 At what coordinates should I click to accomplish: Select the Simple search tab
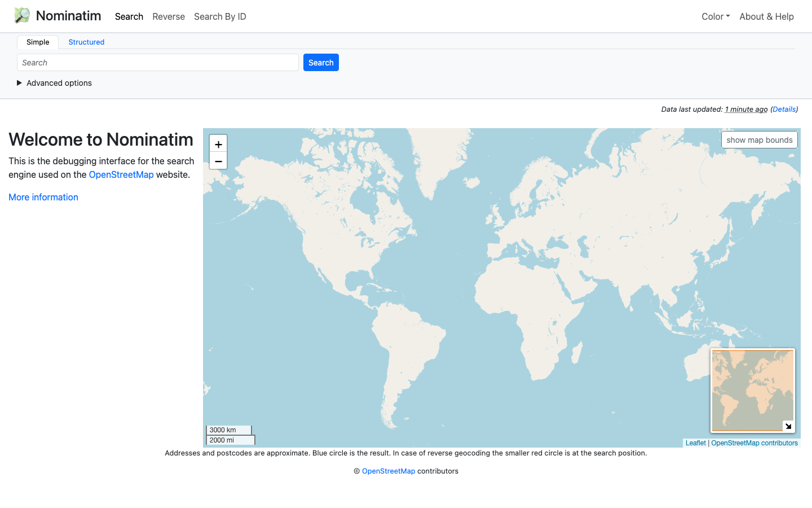tap(38, 42)
